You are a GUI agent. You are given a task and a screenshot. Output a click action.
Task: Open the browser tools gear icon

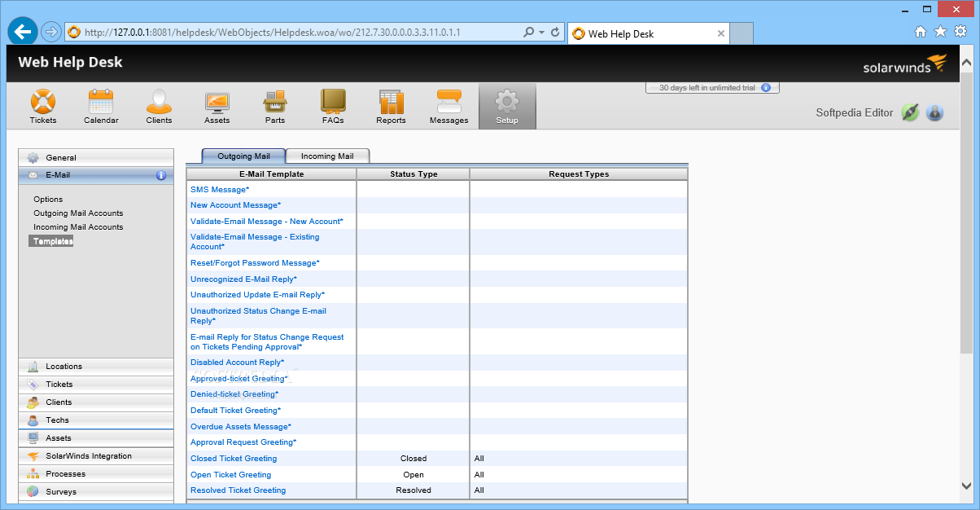(x=960, y=32)
